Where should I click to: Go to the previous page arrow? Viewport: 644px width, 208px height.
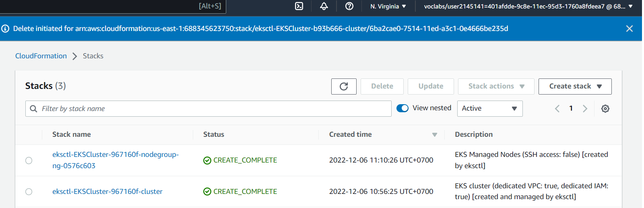[x=557, y=109]
